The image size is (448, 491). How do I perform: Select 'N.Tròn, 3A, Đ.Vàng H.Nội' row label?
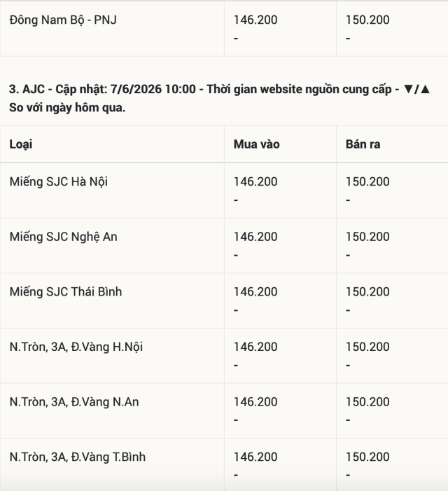(x=76, y=347)
